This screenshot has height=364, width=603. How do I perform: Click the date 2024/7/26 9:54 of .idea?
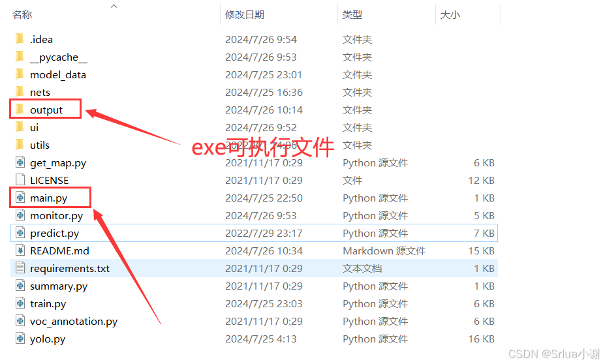(x=261, y=40)
